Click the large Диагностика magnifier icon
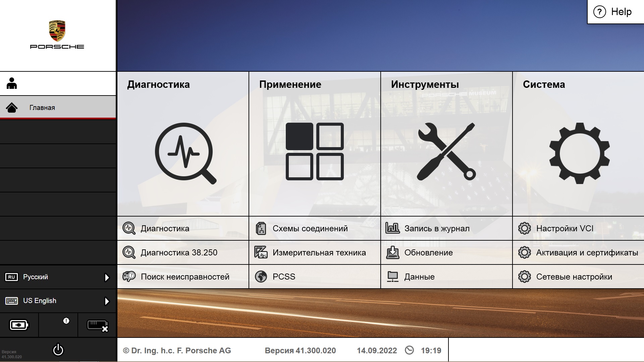Screen dimensions: 644x362 [185, 153]
